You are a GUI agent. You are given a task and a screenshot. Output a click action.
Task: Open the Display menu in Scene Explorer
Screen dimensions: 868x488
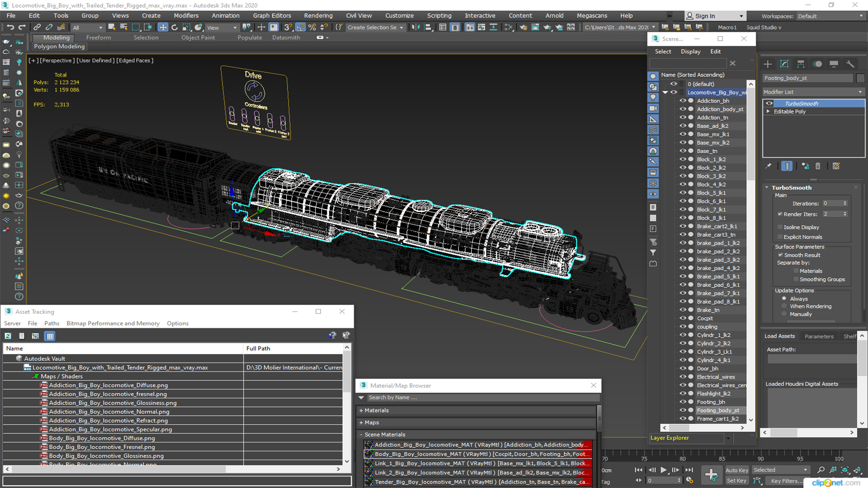(690, 52)
